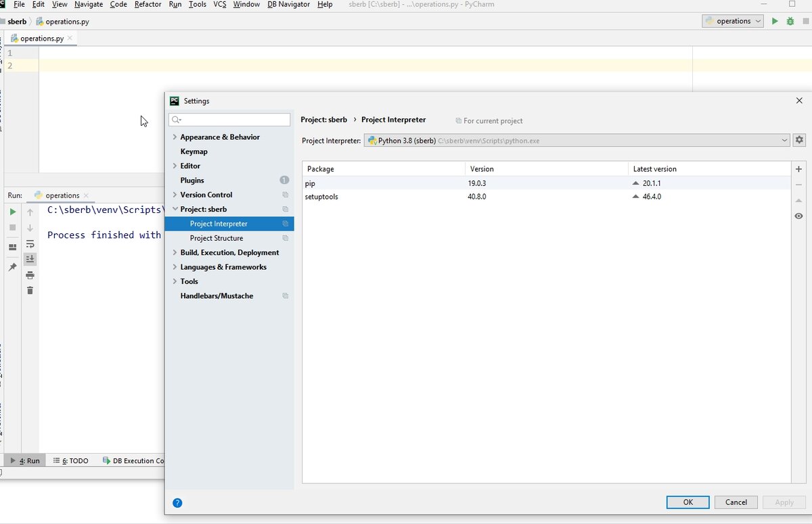
Task: Close the operations.py editor tab
Action: [70, 39]
